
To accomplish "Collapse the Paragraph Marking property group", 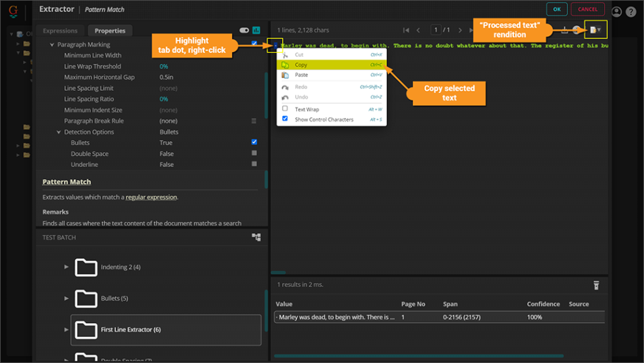I will tap(52, 45).
